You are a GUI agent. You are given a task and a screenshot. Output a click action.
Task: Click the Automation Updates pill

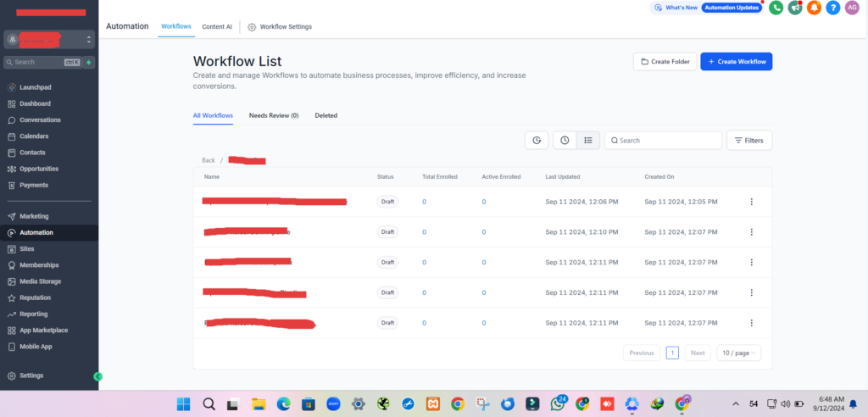pos(732,8)
